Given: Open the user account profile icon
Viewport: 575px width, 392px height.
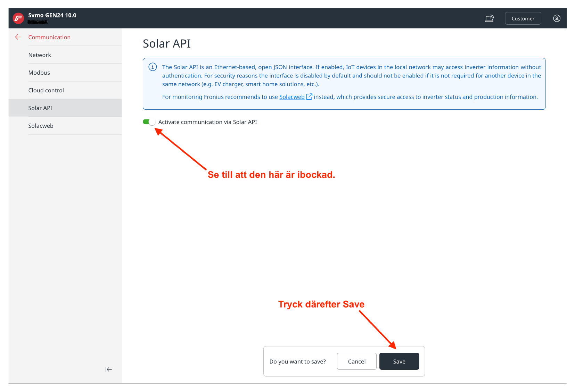Looking at the screenshot, I should tap(557, 18).
